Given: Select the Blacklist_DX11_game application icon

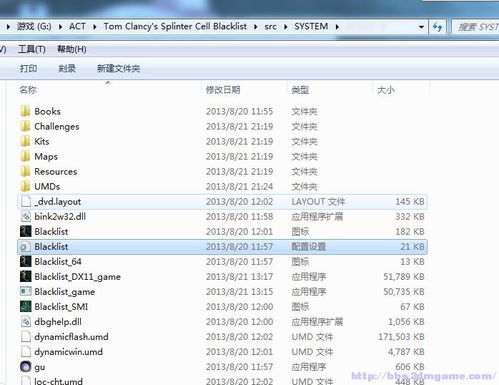Looking at the screenshot, I should 25,277.
